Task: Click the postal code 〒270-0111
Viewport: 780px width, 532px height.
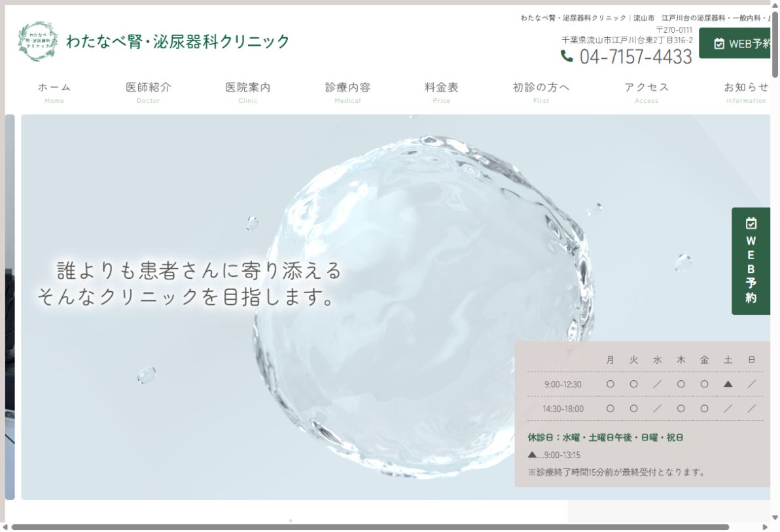Action: pyautogui.click(x=673, y=30)
